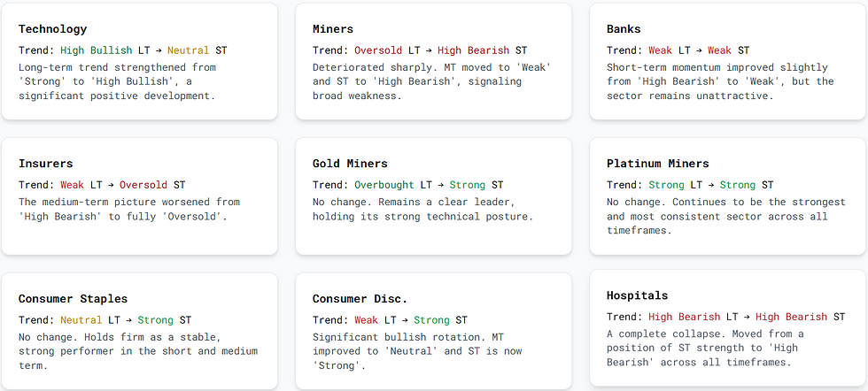The image size is (868, 391).
Task: Open the Platinum Miners card title
Action: 657,164
